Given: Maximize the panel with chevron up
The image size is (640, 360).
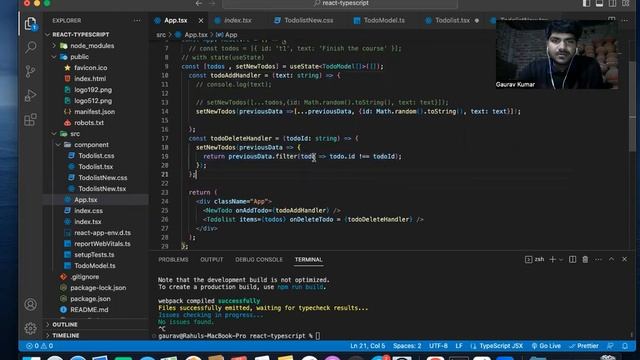Looking at the screenshot, I should [611, 259].
